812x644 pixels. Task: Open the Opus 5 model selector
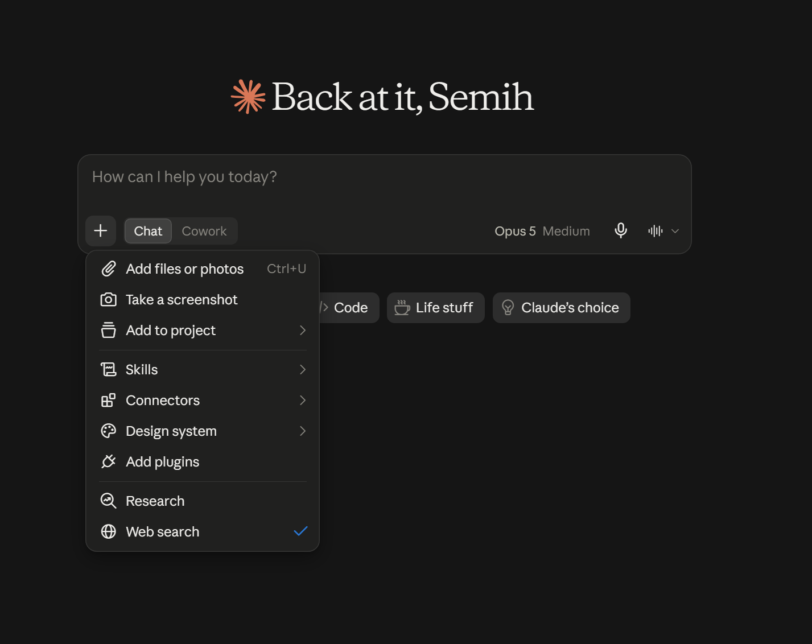(x=515, y=231)
